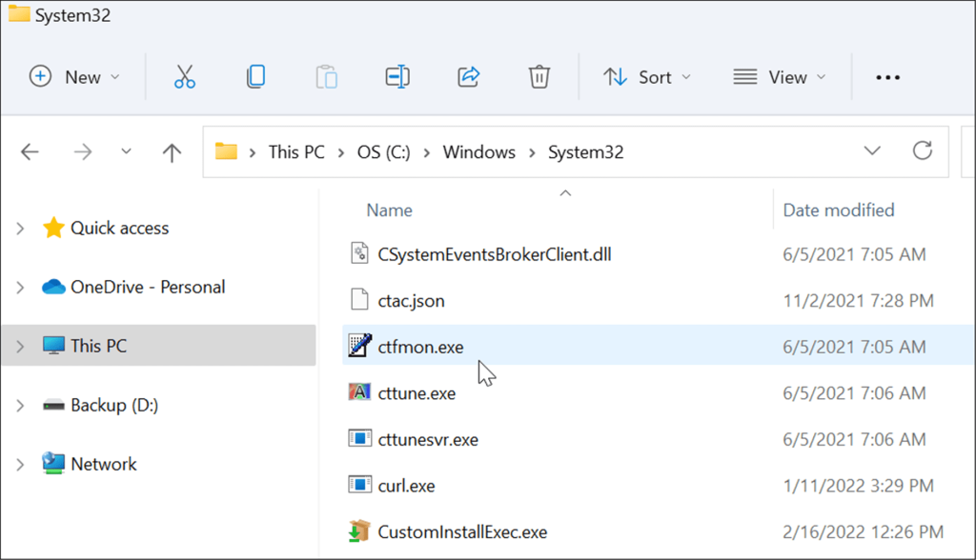Select the OneDrive - Personal label
Screen dimensions: 976x560
click(148, 287)
